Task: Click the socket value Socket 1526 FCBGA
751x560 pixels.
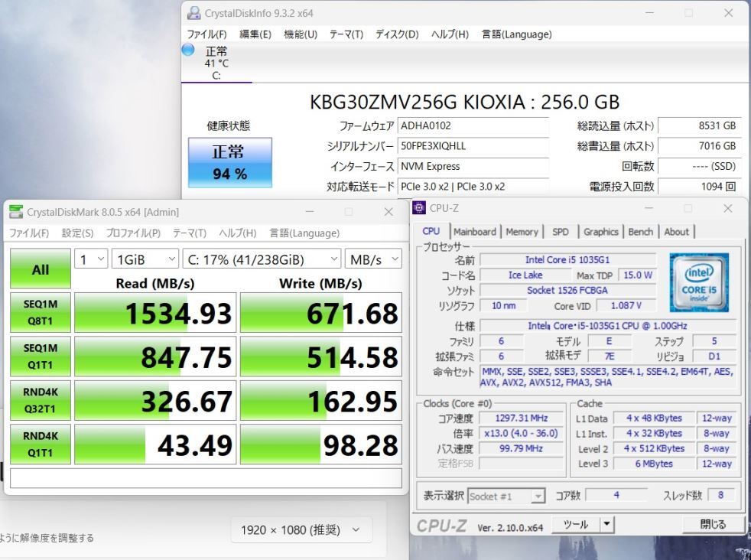Action: [x=567, y=290]
